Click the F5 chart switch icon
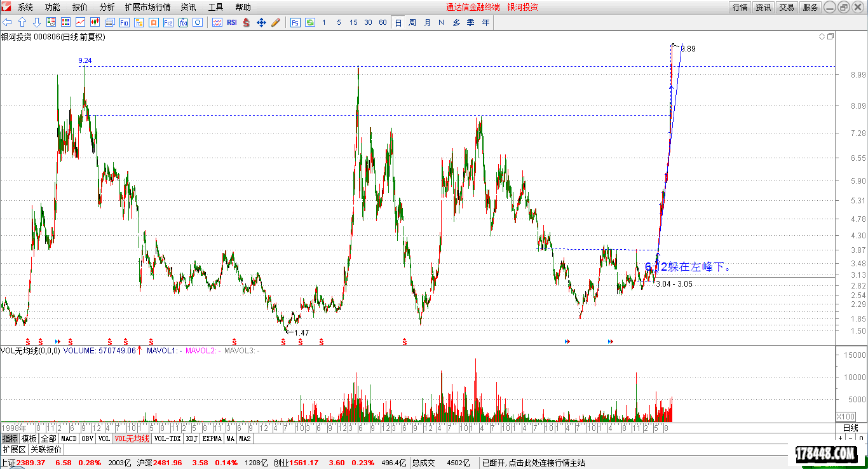Viewport: 868px width, 469px height. pos(295,22)
